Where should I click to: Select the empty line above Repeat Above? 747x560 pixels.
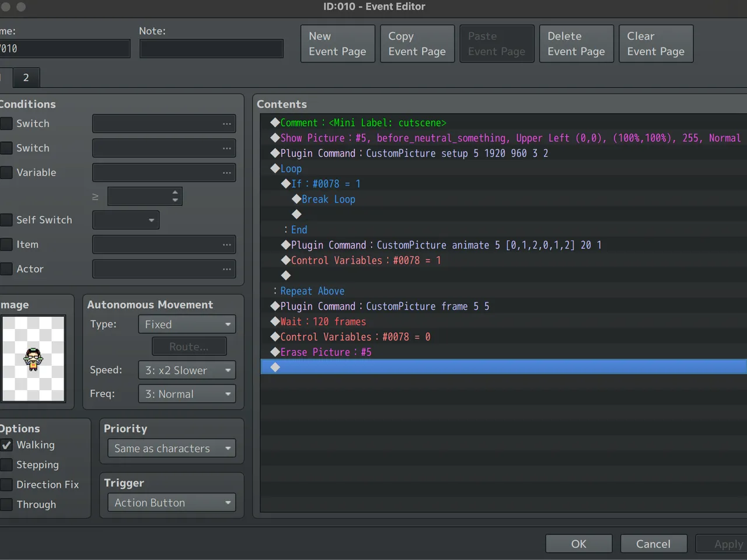[504, 275]
